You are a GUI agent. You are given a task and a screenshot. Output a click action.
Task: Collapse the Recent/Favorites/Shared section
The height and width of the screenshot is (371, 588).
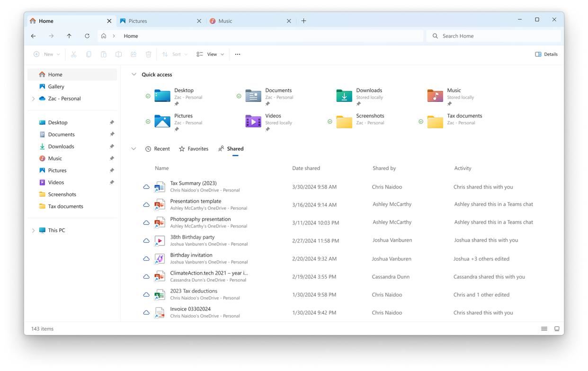134,149
